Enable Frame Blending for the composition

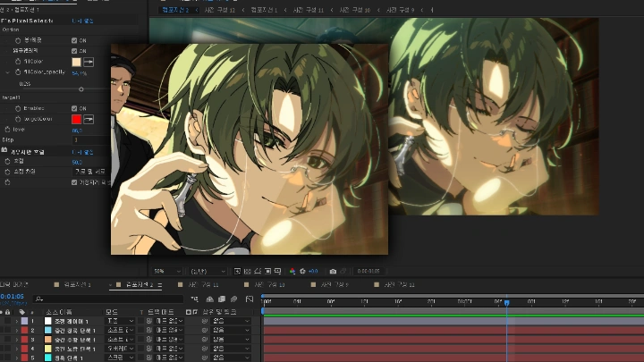(222, 299)
